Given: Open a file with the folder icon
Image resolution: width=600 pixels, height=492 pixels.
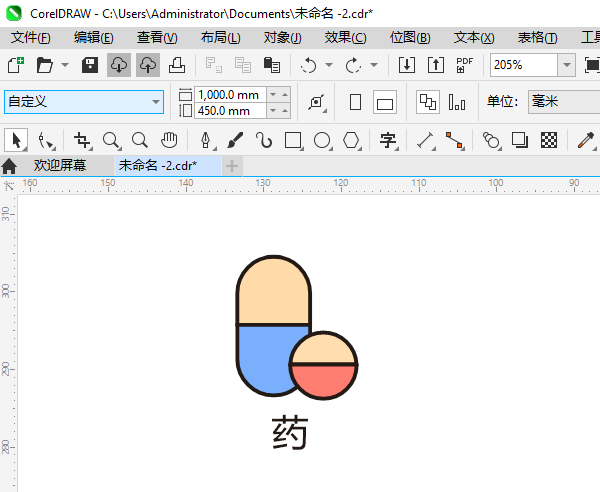Looking at the screenshot, I should point(45,65).
